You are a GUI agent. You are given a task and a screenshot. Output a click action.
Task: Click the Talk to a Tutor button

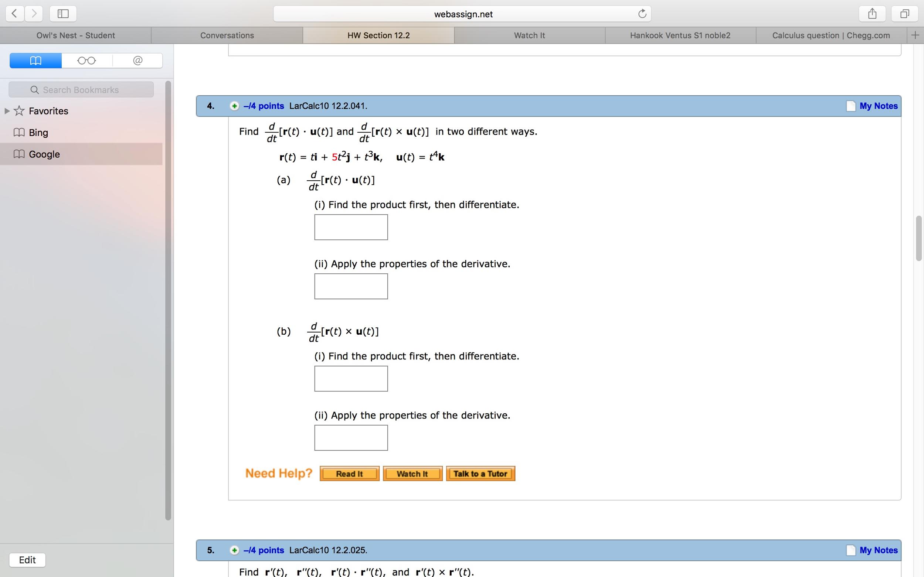(480, 473)
